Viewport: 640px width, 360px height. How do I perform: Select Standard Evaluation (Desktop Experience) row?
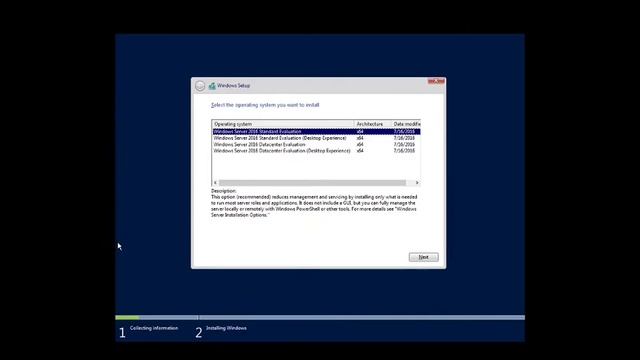[x=316, y=138]
